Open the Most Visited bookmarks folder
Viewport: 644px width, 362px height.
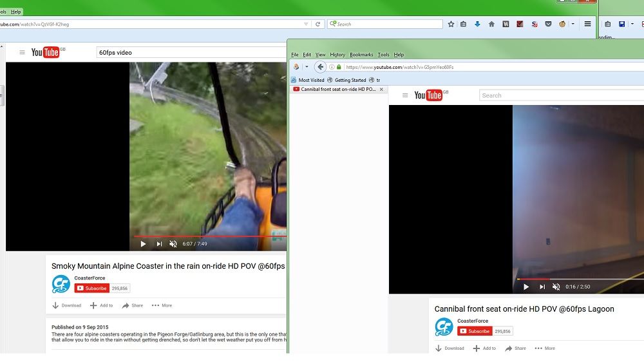[x=308, y=80]
